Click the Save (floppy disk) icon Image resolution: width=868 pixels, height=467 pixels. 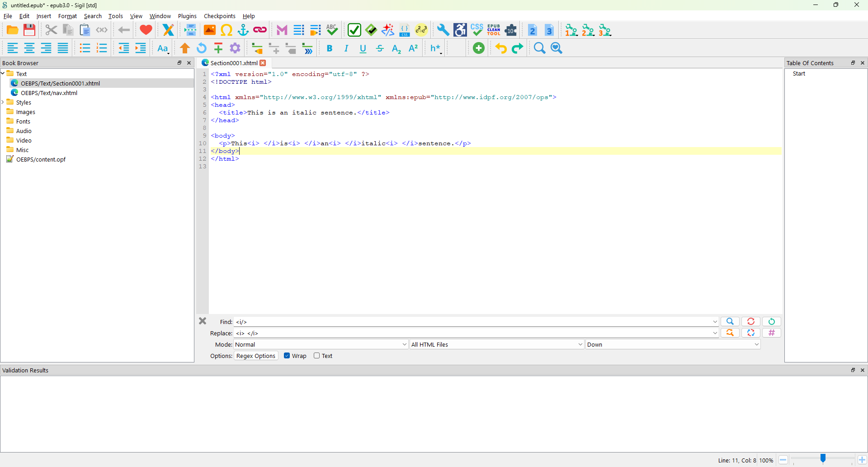click(x=29, y=30)
